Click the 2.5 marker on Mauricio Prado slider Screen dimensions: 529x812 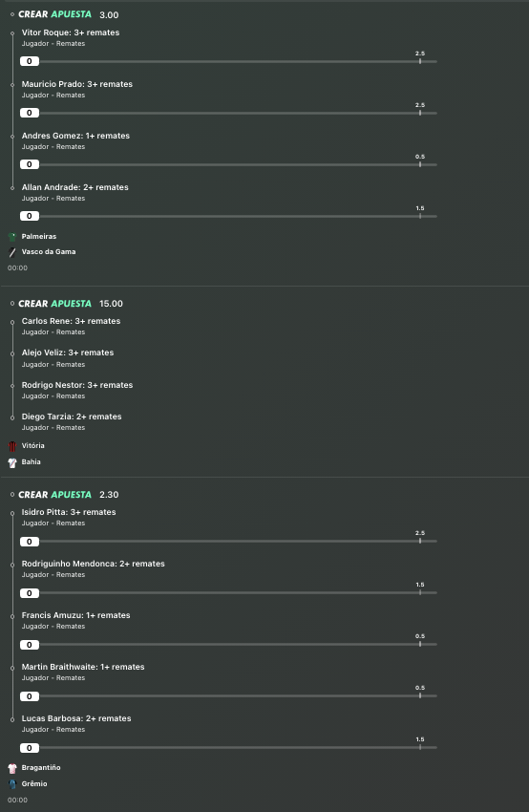pyautogui.click(x=420, y=105)
